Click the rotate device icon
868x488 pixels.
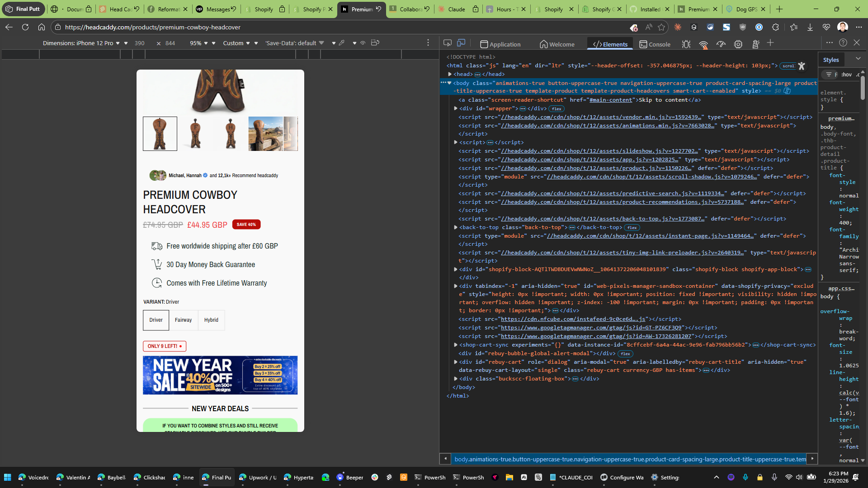(x=375, y=43)
